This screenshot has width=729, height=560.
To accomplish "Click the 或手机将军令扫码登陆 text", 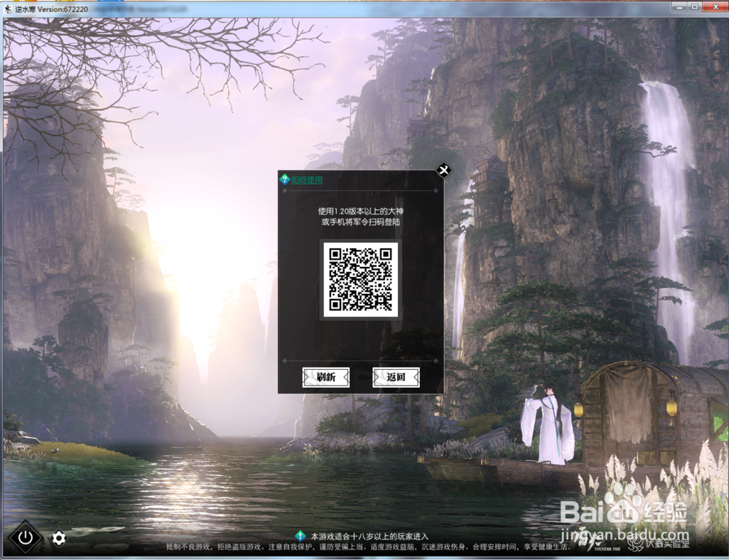I will coord(361,222).
